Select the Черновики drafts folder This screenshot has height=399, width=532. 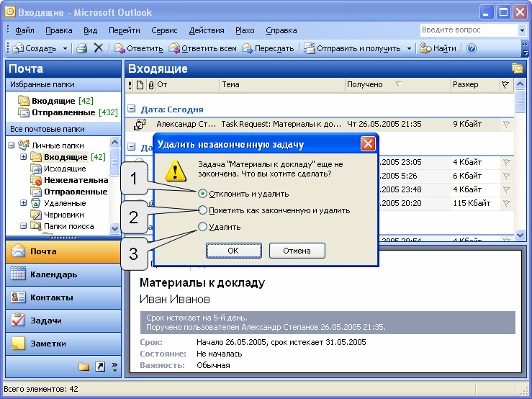57,215
